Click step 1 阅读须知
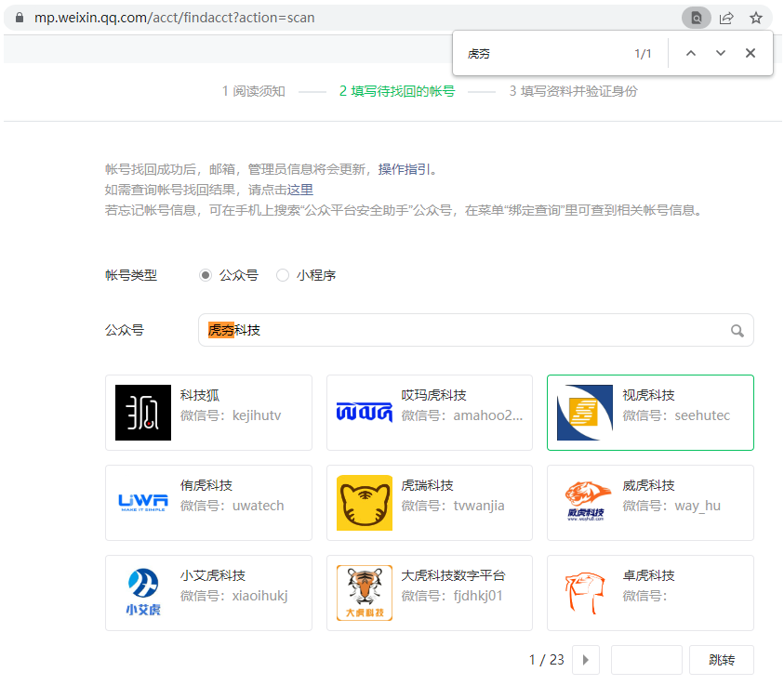The image size is (784, 685). pyautogui.click(x=254, y=91)
